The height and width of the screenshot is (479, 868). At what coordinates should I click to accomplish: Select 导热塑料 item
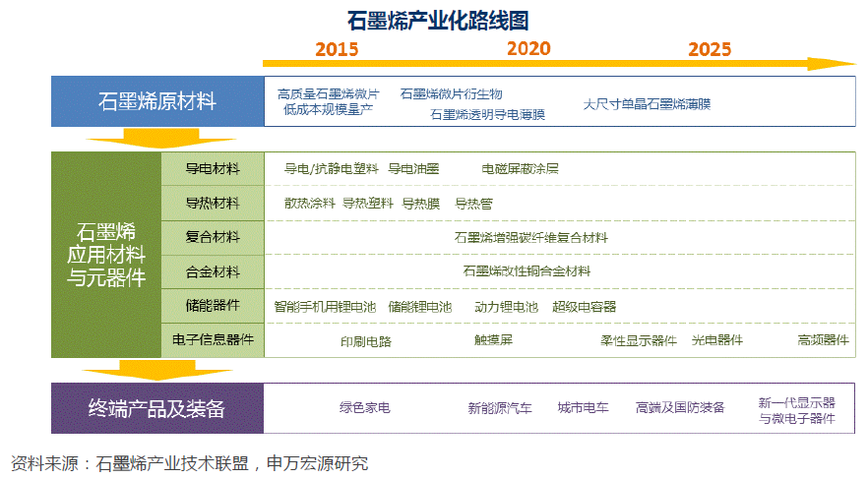(368, 204)
